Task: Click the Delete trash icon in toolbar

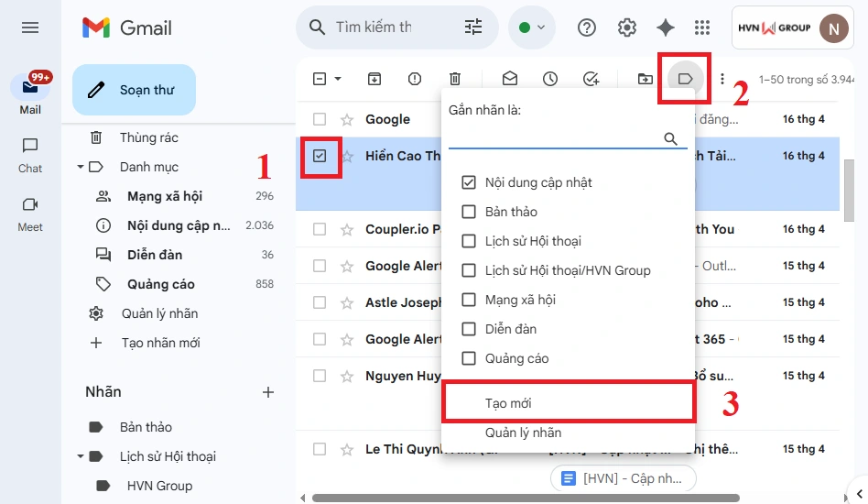Action: point(455,79)
